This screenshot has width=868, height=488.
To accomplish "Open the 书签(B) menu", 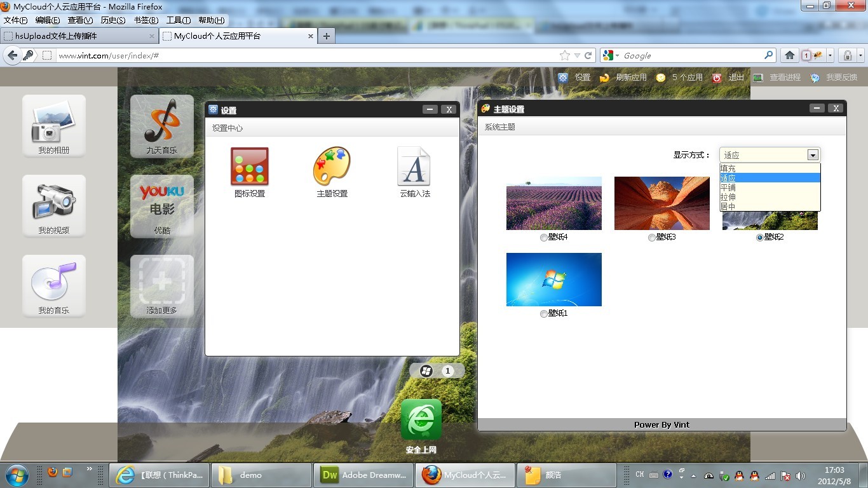I will [146, 20].
